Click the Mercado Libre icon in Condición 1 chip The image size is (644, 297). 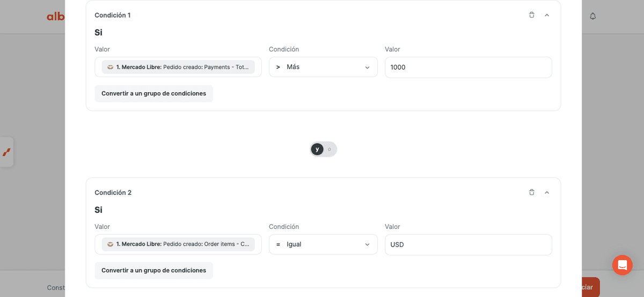(111, 67)
